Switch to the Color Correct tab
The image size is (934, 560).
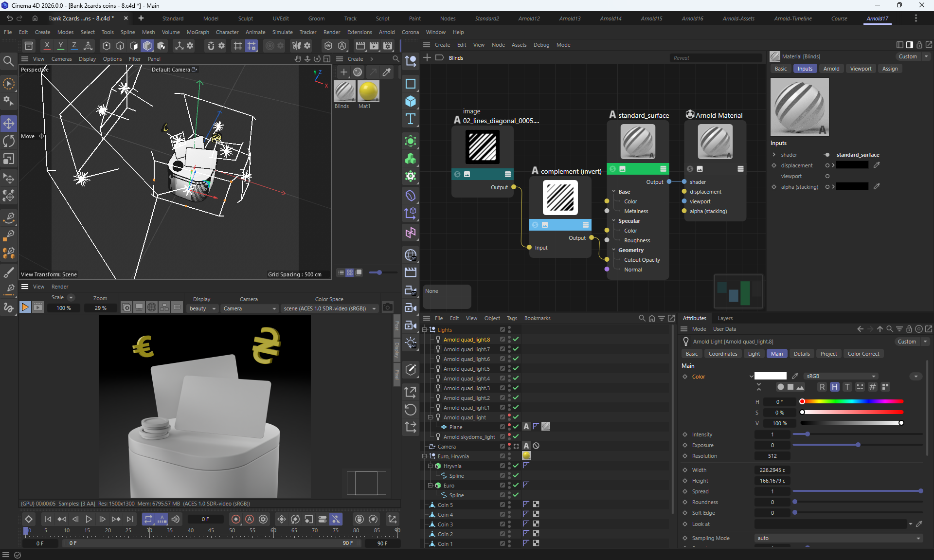click(863, 354)
